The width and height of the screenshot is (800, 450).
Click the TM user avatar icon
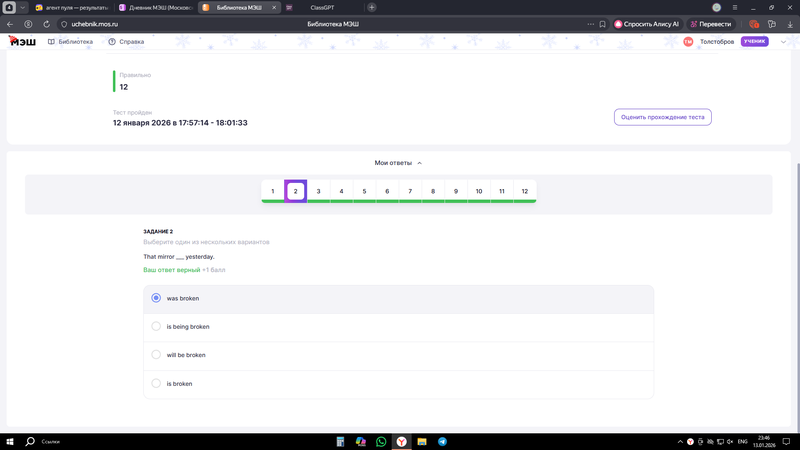[x=688, y=42]
